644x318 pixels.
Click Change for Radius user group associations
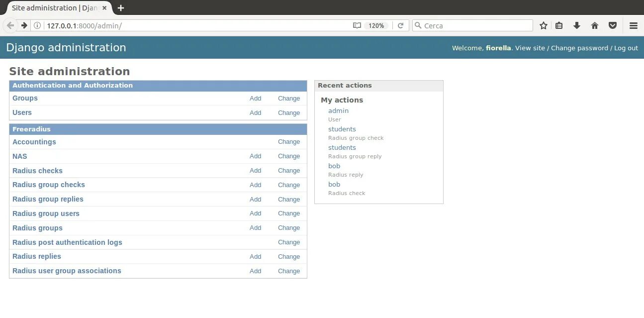pyautogui.click(x=289, y=271)
